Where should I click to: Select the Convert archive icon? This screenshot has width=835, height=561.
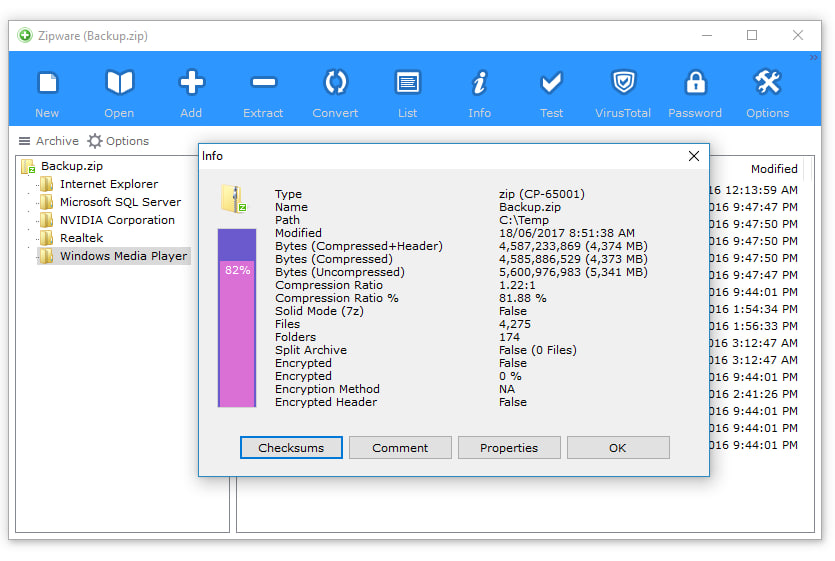pos(335,83)
